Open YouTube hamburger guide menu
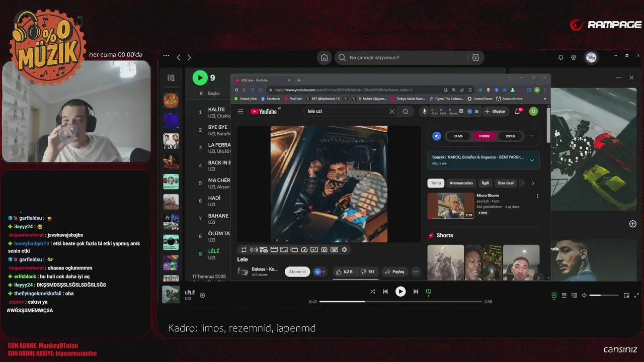 [x=240, y=112]
